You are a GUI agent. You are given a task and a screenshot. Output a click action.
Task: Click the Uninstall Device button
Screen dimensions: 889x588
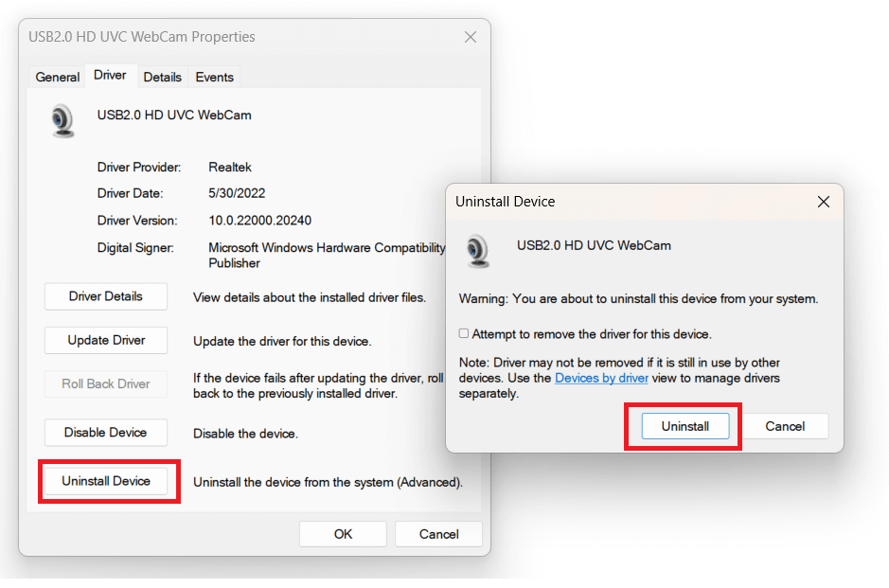pyautogui.click(x=106, y=481)
